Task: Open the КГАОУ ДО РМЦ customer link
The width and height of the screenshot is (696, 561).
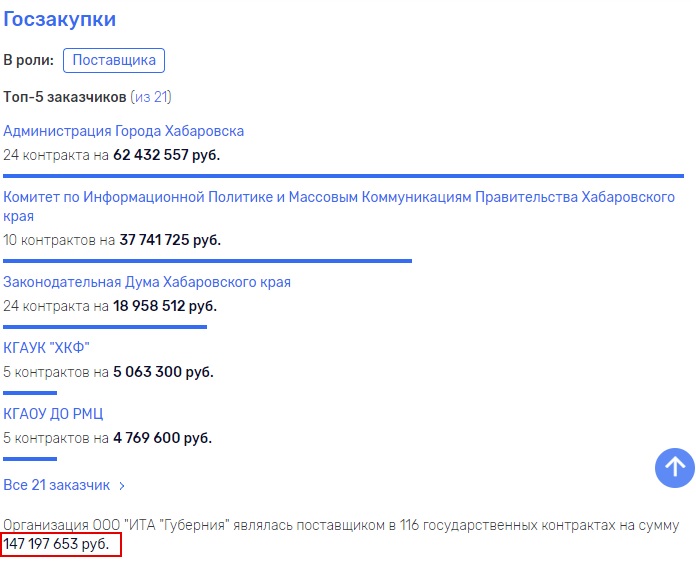Action: coord(53,414)
